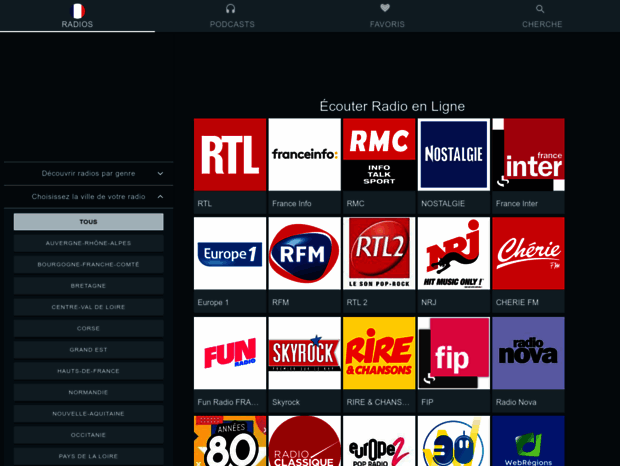Filter by Bourgogne-Franche-Comté

[x=88, y=264]
